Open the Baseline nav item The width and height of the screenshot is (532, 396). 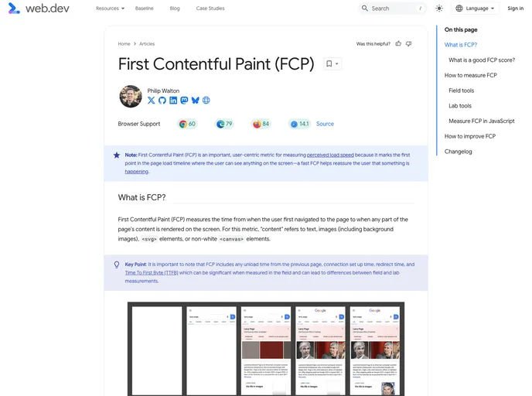pyautogui.click(x=144, y=9)
